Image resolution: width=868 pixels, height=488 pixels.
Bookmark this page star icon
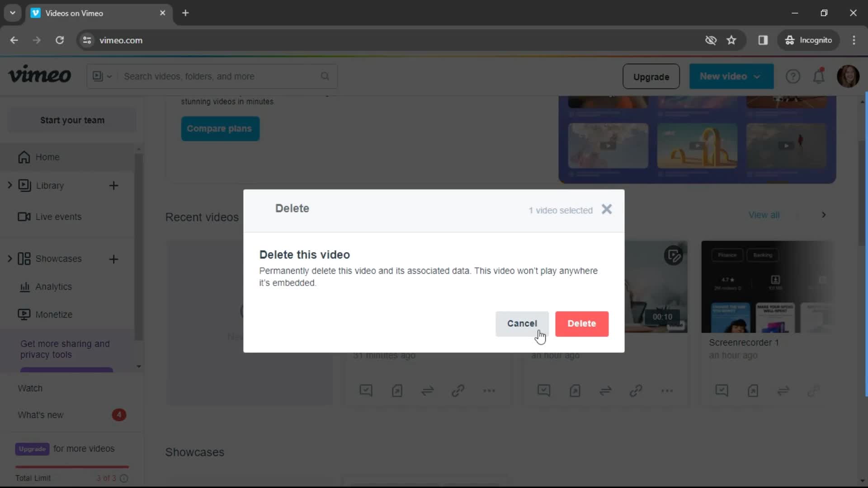[x=731, y=40]
